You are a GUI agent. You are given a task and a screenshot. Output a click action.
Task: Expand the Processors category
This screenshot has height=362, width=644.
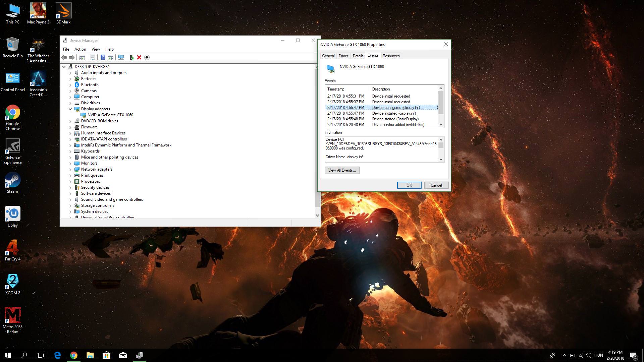(x=70, y=181)
